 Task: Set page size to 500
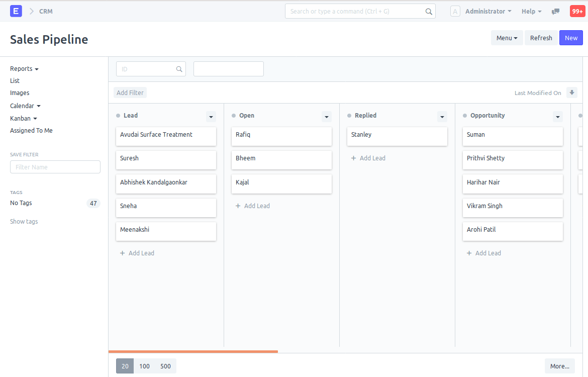pyautogui.click(x=166, y=366)
